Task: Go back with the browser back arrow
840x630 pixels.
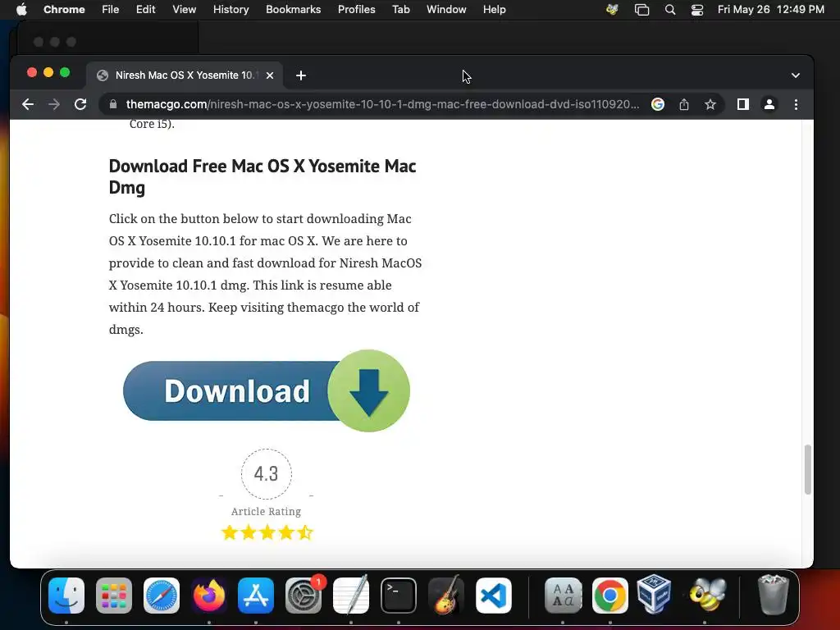Action: point(28,104)
